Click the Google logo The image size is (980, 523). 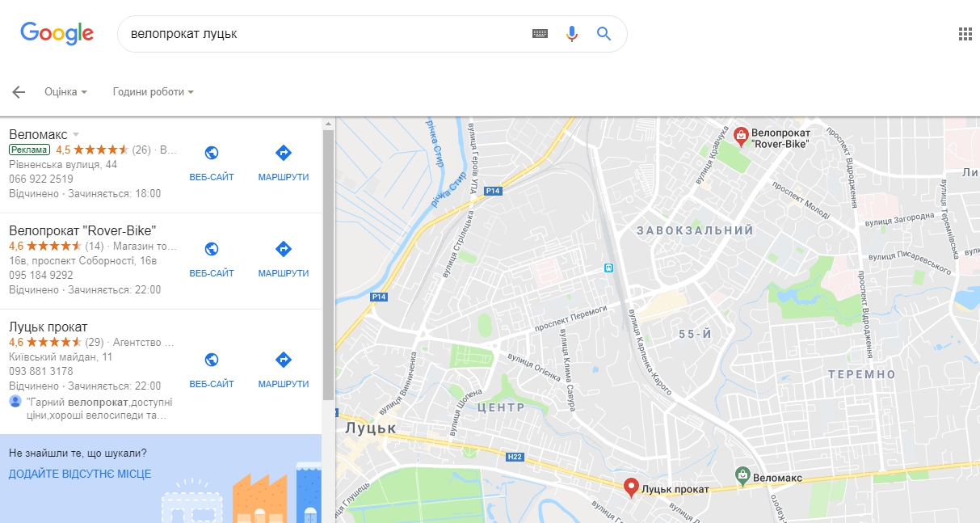57,33
